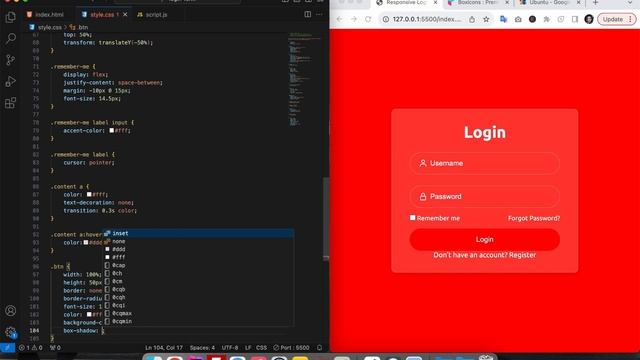Toggle the Chrome side panel icon
The height and width of the screenshot is (360, 640).
(575, 19)
